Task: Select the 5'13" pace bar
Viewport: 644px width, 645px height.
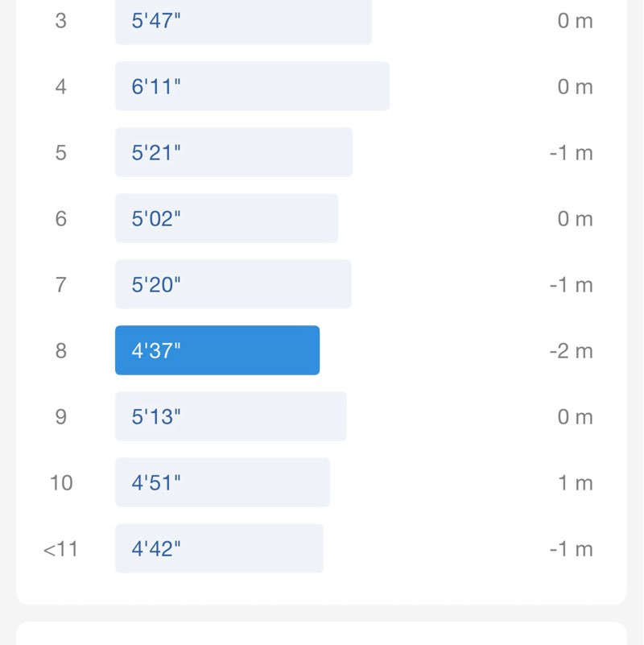Action: [x=230, y=416]
